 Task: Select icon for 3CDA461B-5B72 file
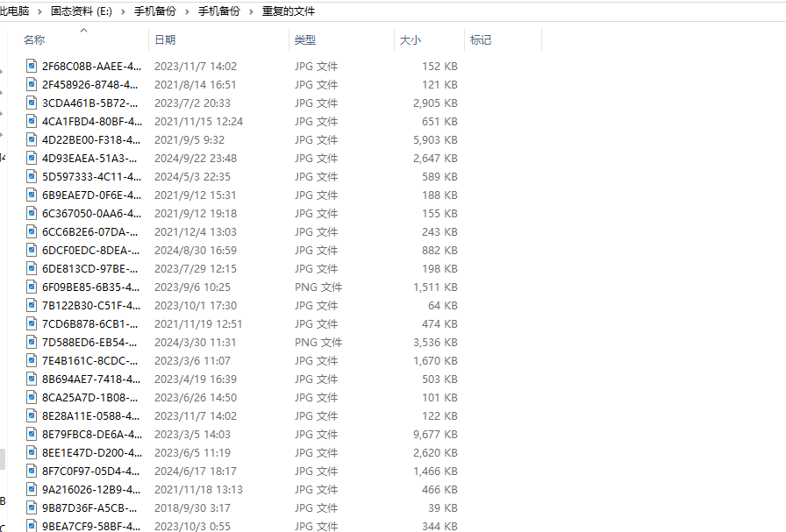(32, 103)
